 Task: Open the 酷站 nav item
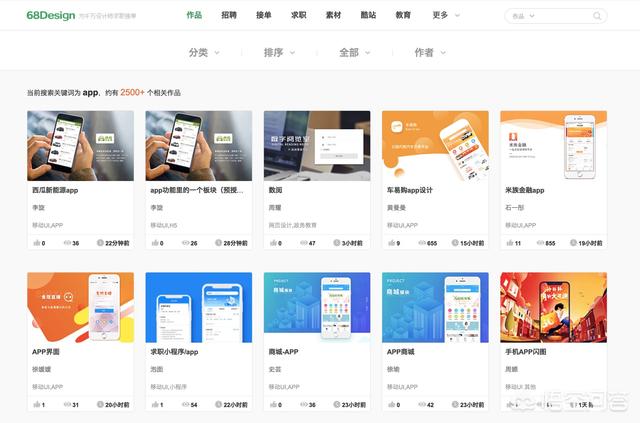tap(368, 15)
